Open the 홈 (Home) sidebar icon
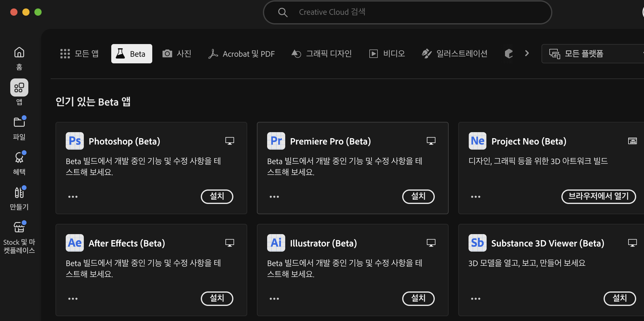Viewport: 644px width, 321px height. [x=19, y=52]
